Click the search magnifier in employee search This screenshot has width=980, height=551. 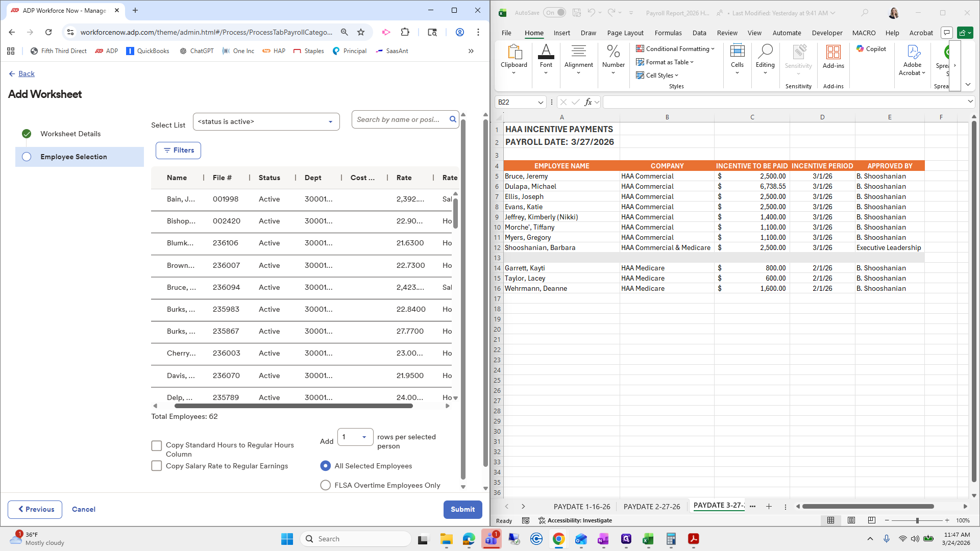coord(452,119)
